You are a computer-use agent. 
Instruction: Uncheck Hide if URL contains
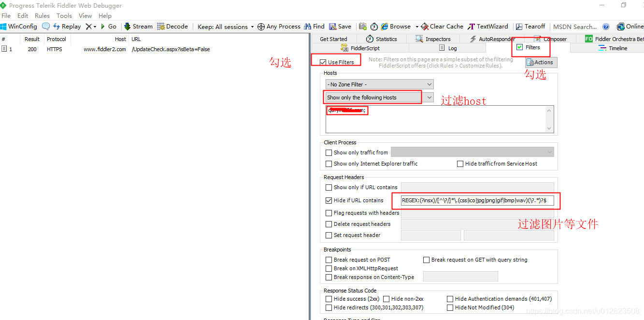[329, 200]
